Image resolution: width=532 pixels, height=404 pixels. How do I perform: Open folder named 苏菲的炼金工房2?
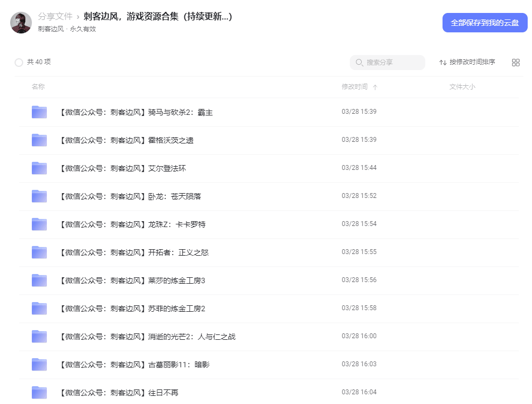(x=133, y=309)
